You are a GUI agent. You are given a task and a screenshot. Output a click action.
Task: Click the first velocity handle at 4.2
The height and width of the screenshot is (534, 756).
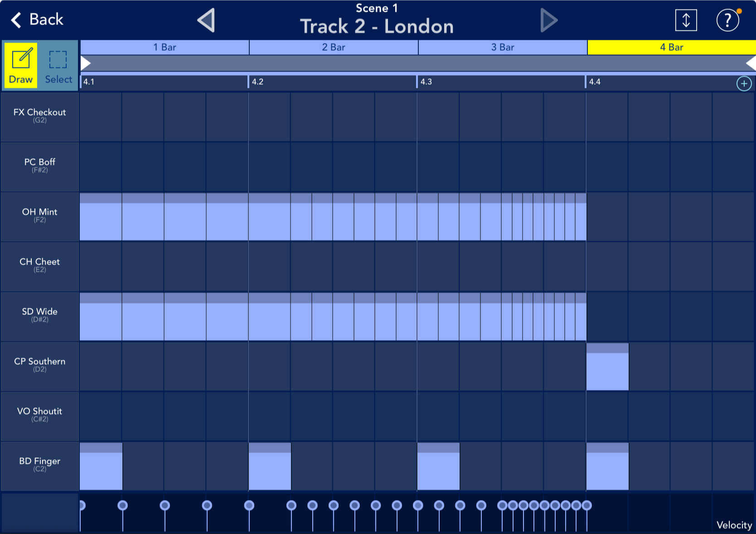(x=249, y=505)
